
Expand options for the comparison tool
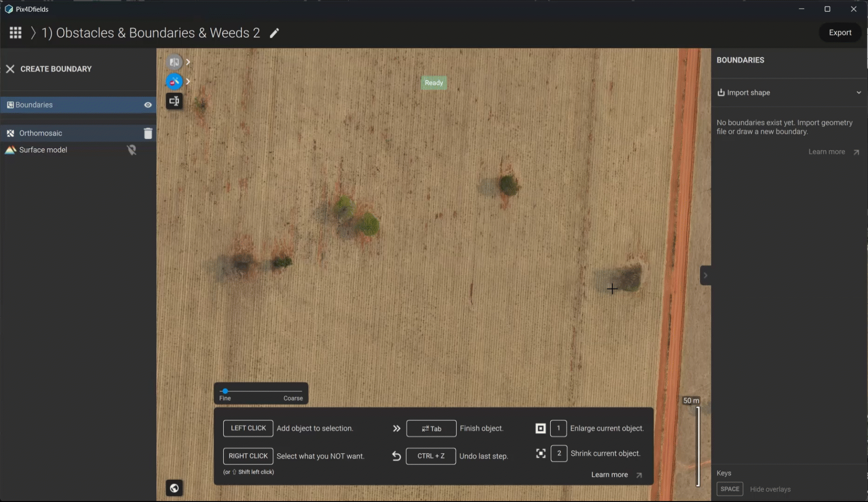[x=188, y=61]
